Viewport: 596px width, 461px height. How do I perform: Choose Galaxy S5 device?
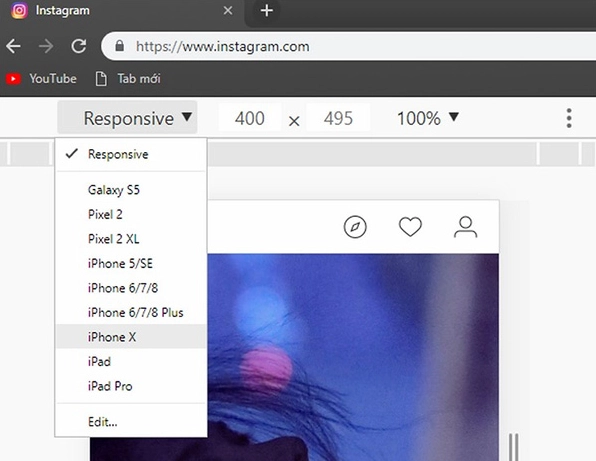tap(131, 189)
